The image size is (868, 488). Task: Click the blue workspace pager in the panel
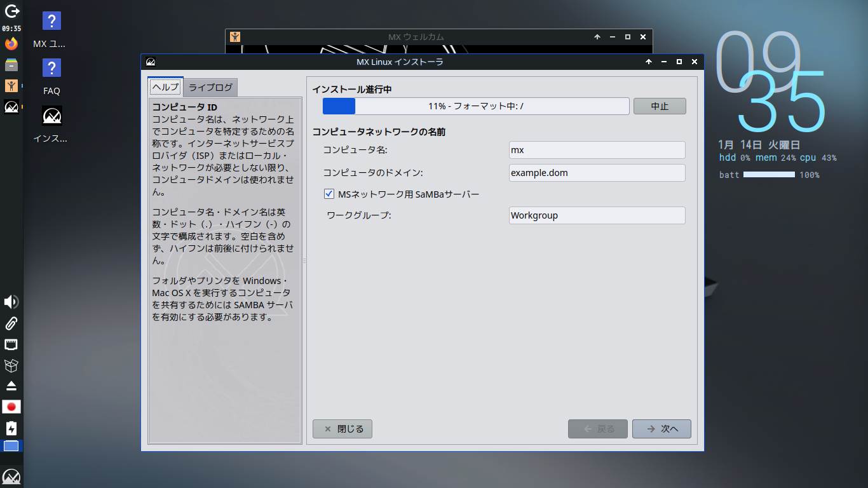tap(11, 446)
